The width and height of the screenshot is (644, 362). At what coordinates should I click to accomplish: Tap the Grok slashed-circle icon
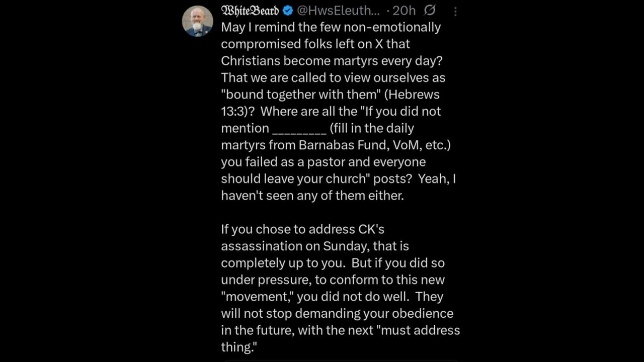[430, 10]
